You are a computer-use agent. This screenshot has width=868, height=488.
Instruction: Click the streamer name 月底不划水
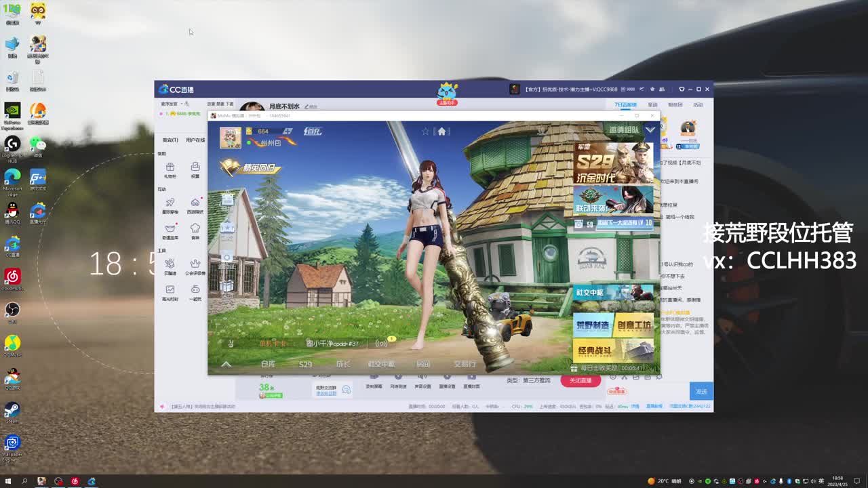pyautogui.click(x=284, y=106)
